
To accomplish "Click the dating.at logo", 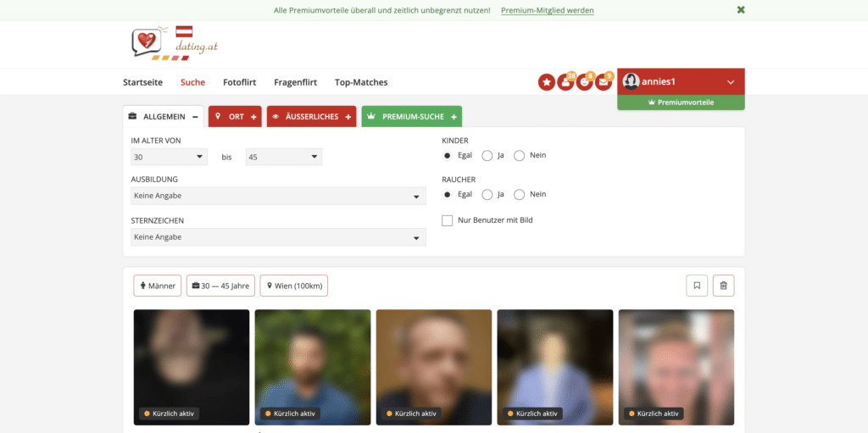I will pyautogui.click(x=175, y=42).
